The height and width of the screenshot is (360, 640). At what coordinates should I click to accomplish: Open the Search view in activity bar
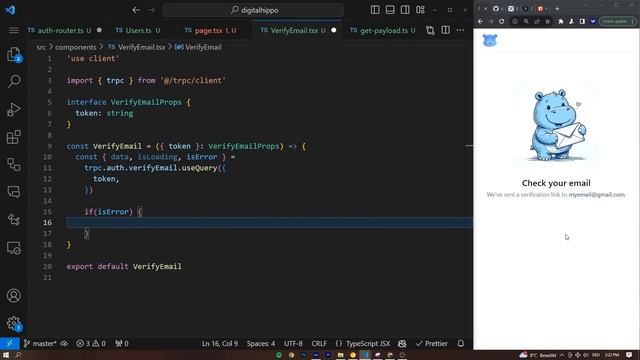[14, 81]
